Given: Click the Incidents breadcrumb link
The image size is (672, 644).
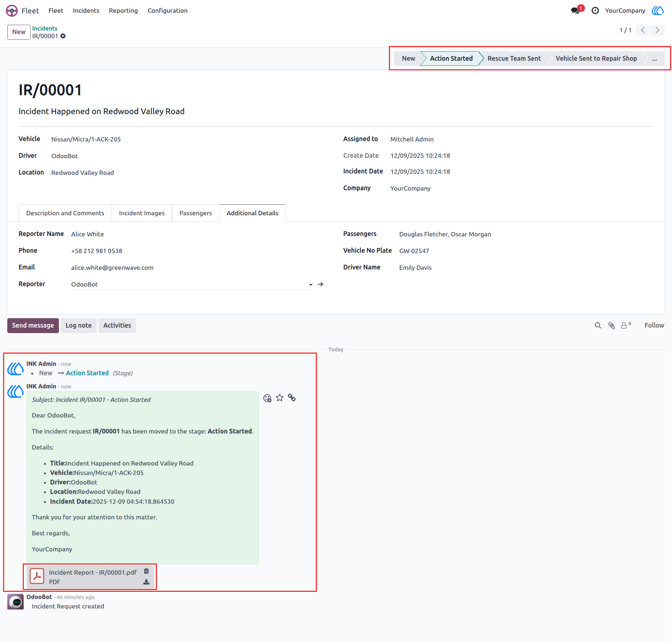Looking at the screenshot, I should tap(45, 28).
